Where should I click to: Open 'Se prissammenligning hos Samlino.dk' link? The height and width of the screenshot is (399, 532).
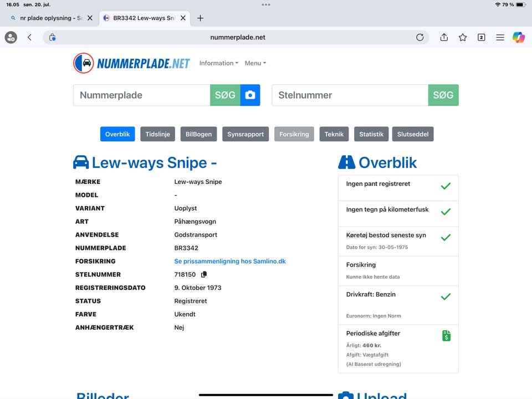point(229,261)
